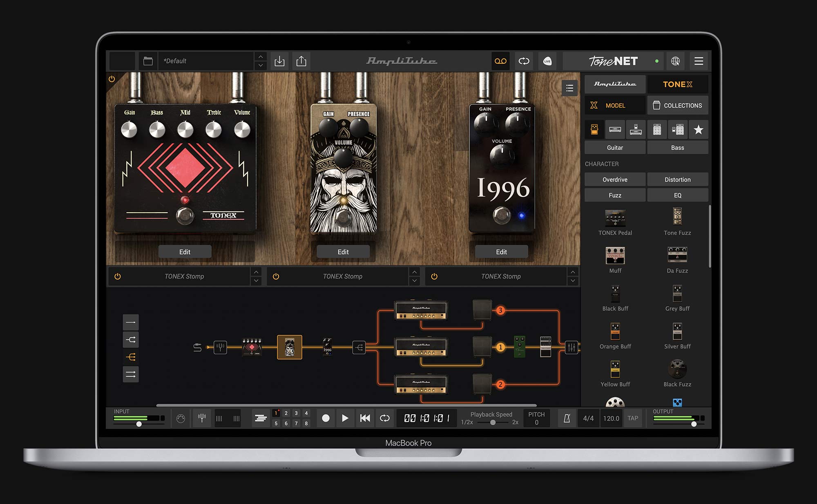Show favorite models via the star icon
This screenshot has width=817, height=504.
698,130
